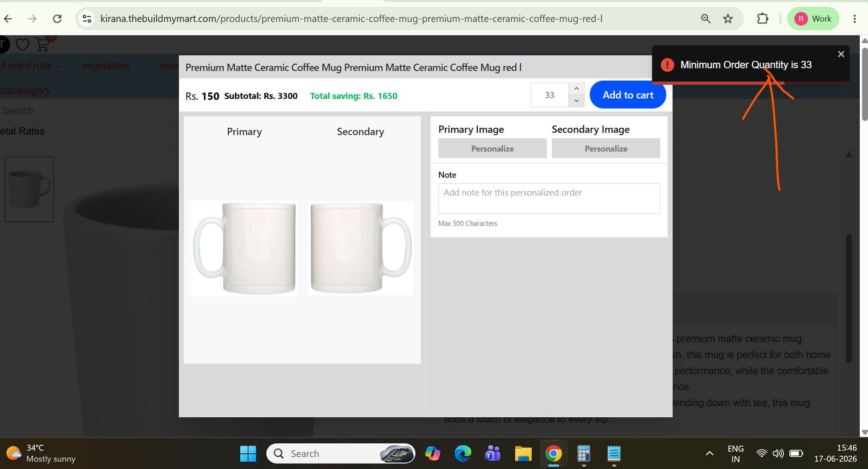Click the "Rs. 150" price

[202, 96]
